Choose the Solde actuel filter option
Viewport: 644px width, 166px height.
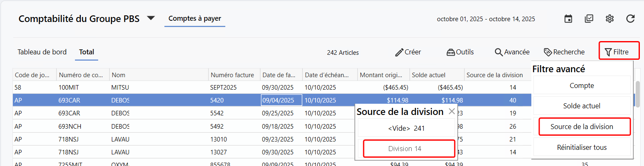[x=581, y=106]
